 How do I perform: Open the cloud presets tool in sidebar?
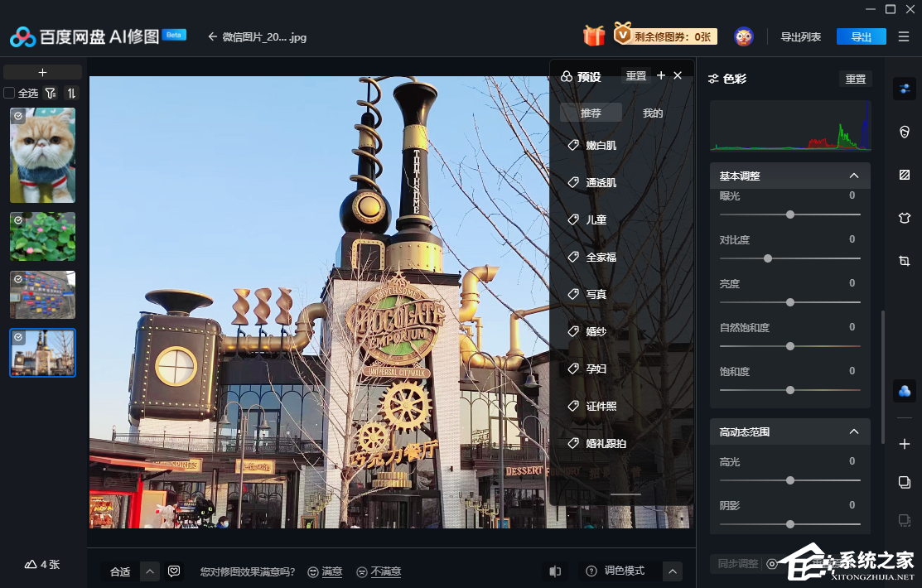(905, 391)
